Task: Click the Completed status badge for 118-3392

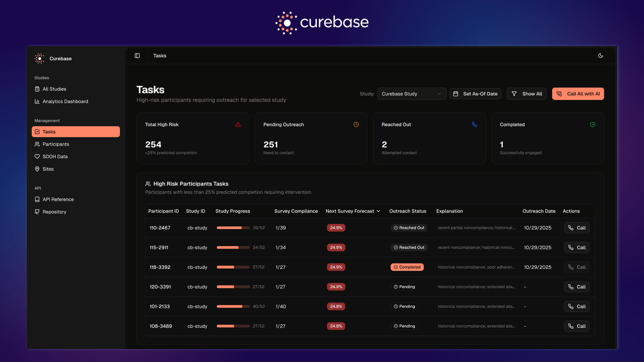Action: [x=407, y=267]
